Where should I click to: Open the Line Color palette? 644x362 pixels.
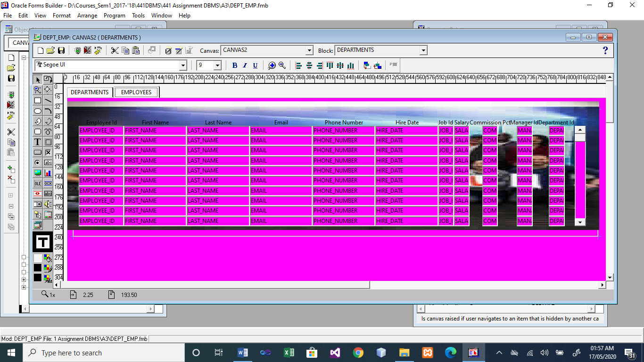(48, 268)
